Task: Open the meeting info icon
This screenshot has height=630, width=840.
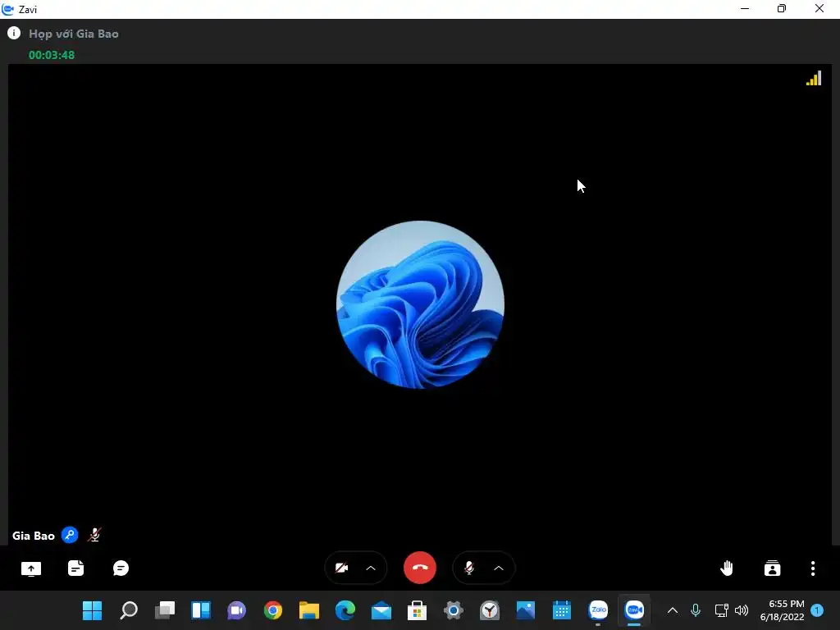Action: (x=14, y=33)
